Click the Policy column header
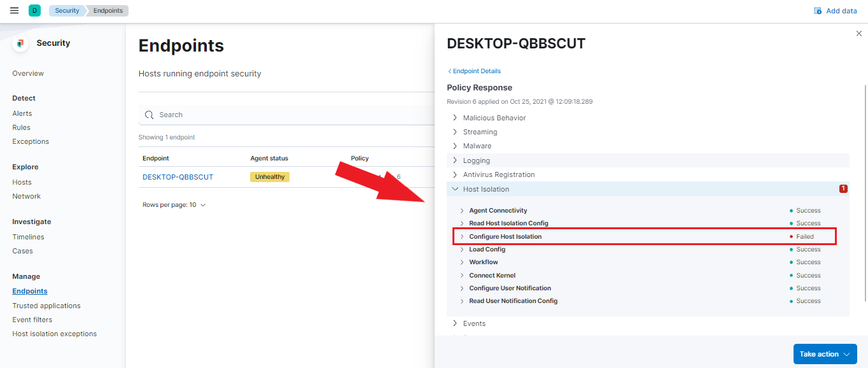The image size is (868, 368). 360,158
